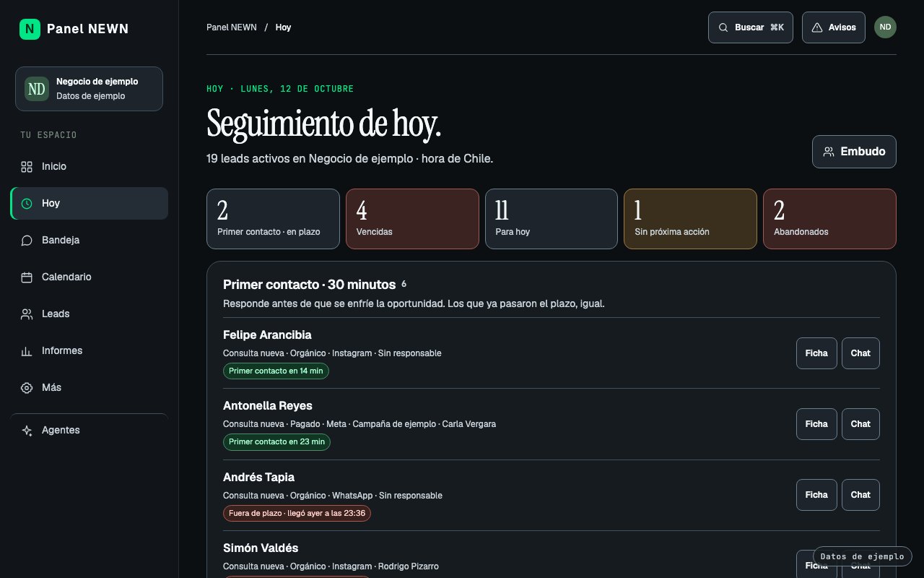This screenshot has height=578, width=924.
Task: Open the Avisos notifications button
Action: tap(834, 27)
